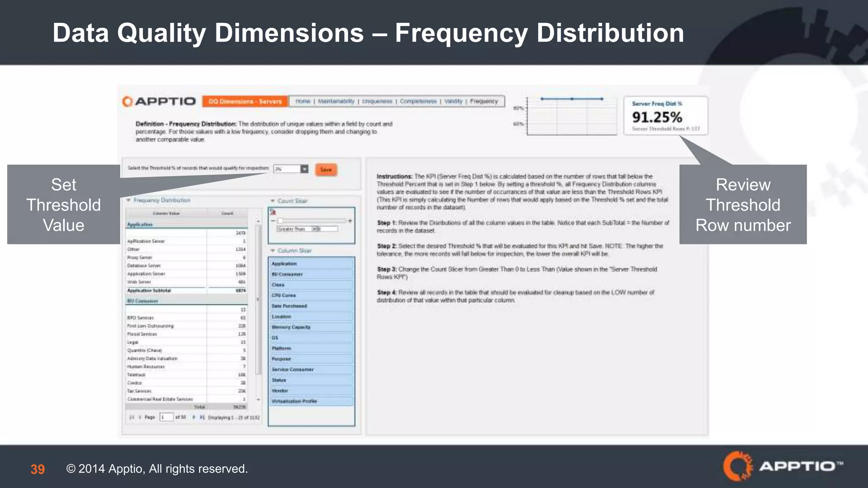The width and height of the screenshot is (868, 488).
Task: Collapse the Application group header row
Action: (x=186, y=225)
